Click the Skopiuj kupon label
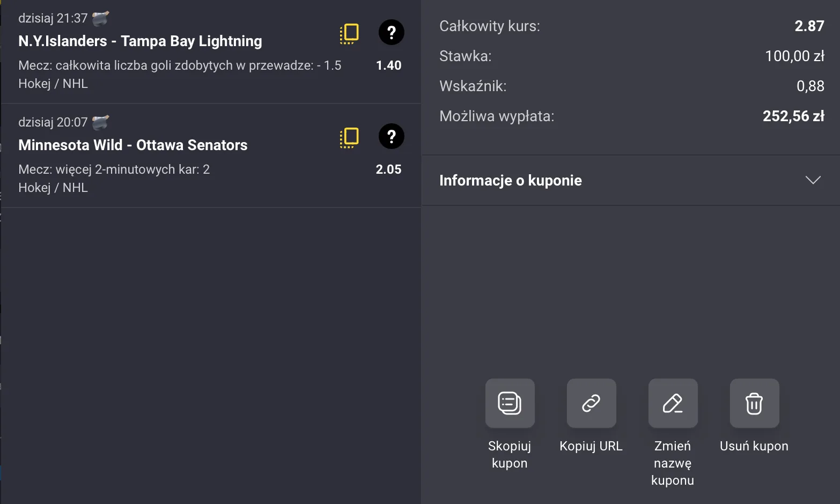The image size is (840, 504). [510, 454]
